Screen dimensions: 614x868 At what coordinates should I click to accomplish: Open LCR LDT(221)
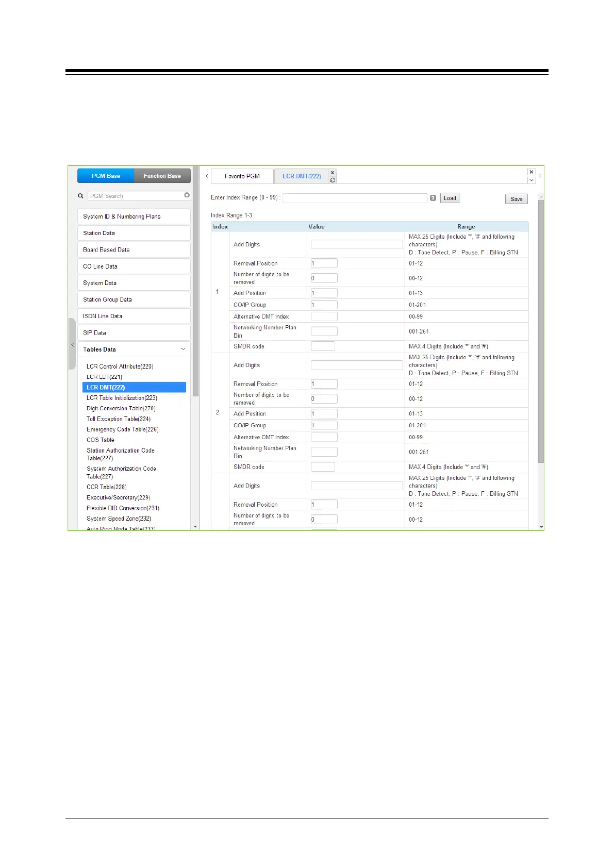click(x=104, y=377)
